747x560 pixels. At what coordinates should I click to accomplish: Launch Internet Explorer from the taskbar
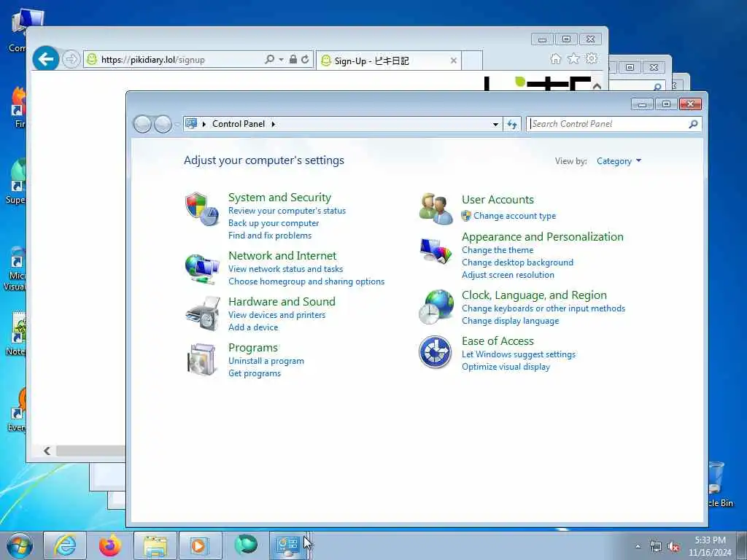point(65,545)
